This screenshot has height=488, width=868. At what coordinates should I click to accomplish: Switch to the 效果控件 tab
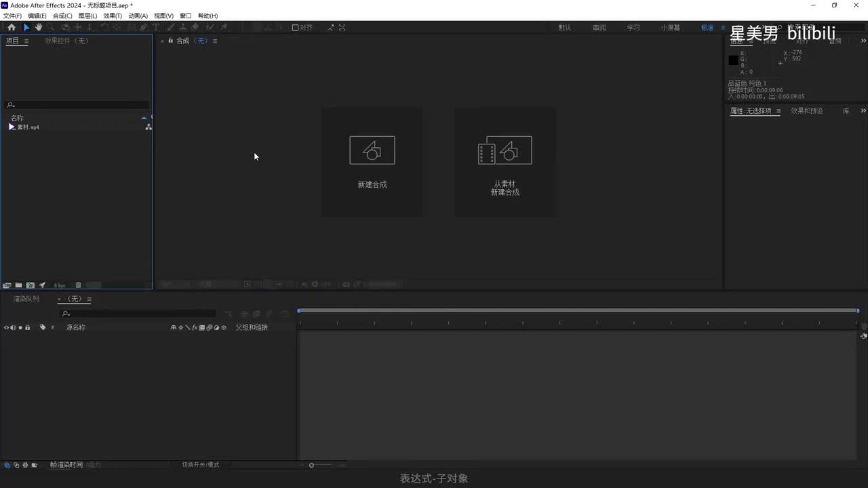[66, 41]
